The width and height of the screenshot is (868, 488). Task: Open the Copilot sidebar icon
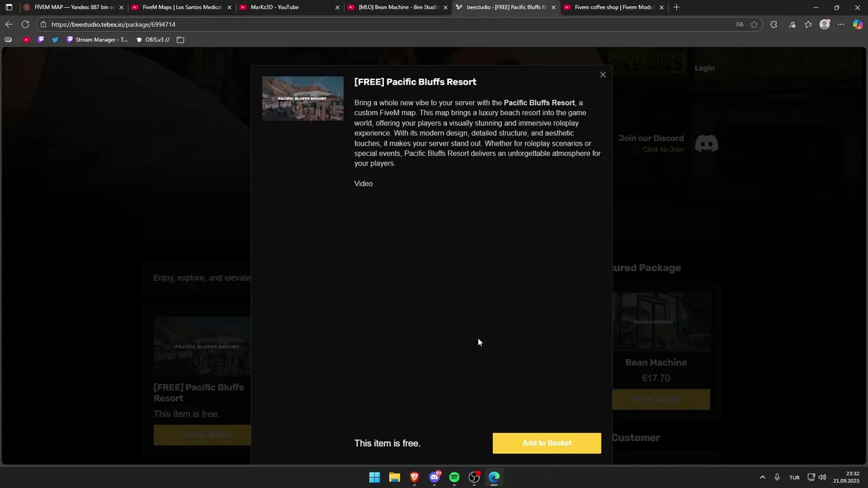858,24
